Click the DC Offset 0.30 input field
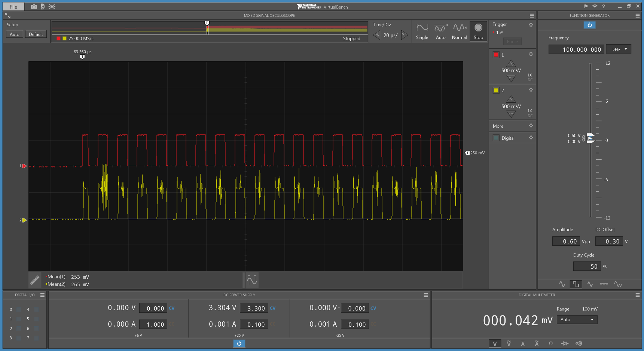Viewport: 644px width, 351px height. [x=609, y=241]
